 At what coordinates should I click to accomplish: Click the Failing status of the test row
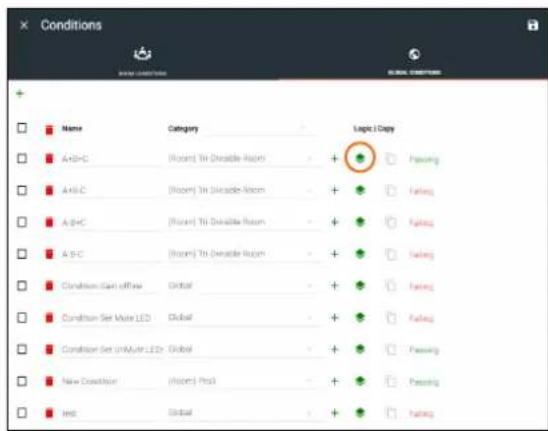tap(421, 414)
